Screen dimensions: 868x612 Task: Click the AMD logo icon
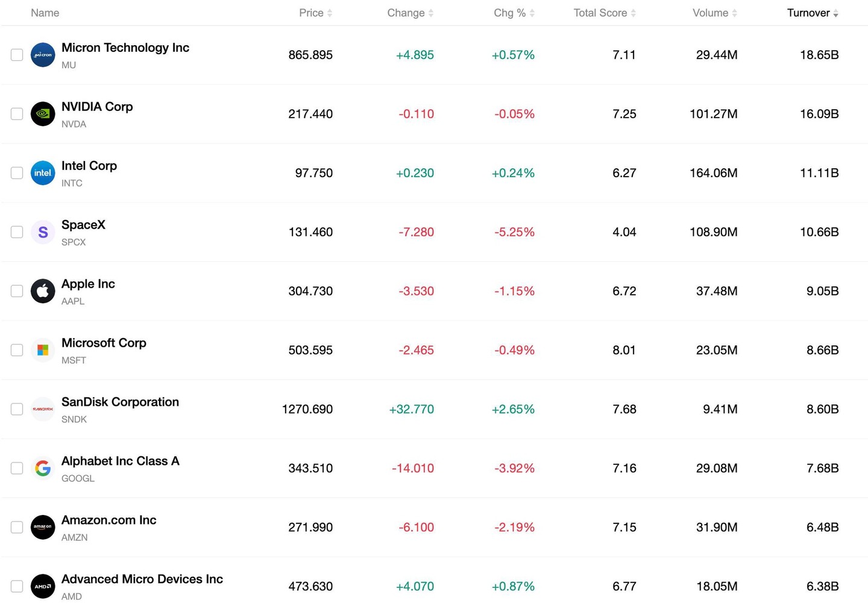pyautogui.click(x=43, y=587)
